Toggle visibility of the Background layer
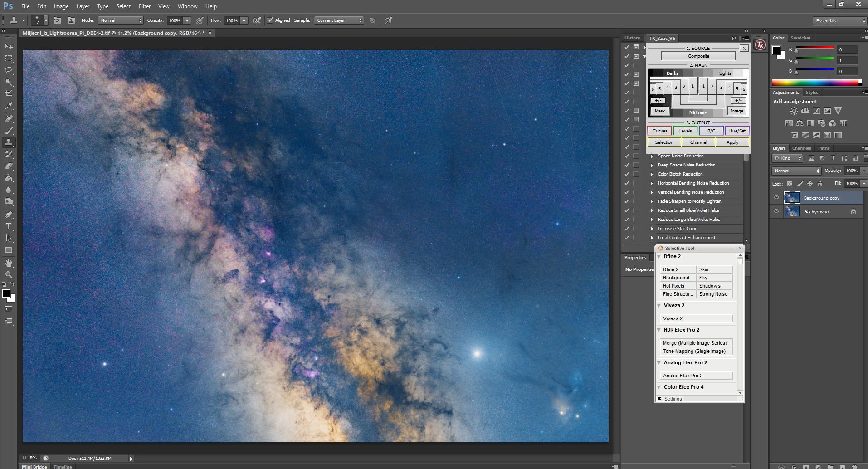The image size is (868, 469). [776, 211]
